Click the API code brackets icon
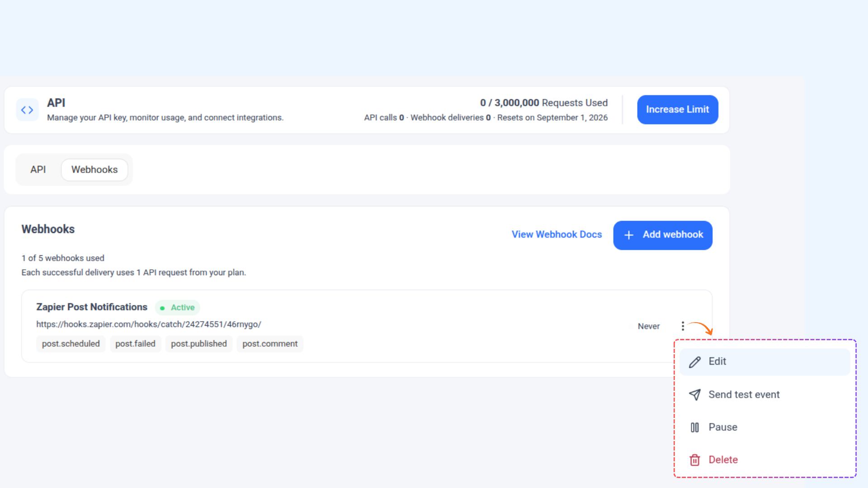The height and width of the screenshot is (488, 868). click(27, 110)
